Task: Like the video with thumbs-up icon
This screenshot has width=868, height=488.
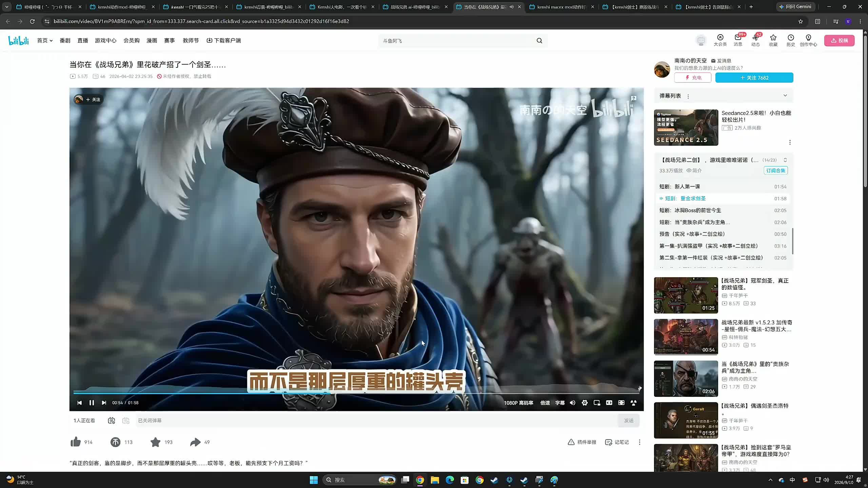Action: pyautogui.click(x=76, y=442)
